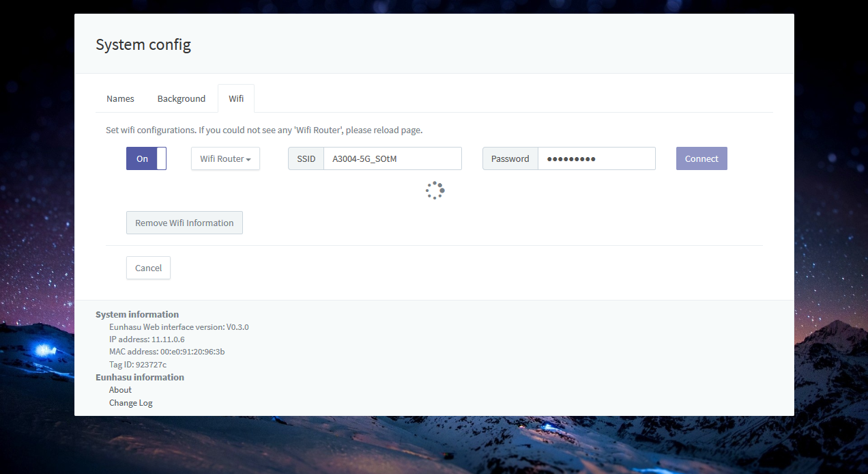Viewport: 868px width, 474px height.
Task: Focus the Password input field
Action: [x=596, y=158]
